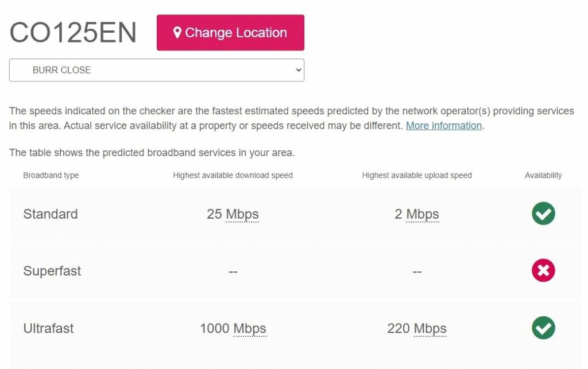This screenshot has width=588, height=369.
Task: Click the map pin icon on Change Location
Action: click(x=177, y=33)
